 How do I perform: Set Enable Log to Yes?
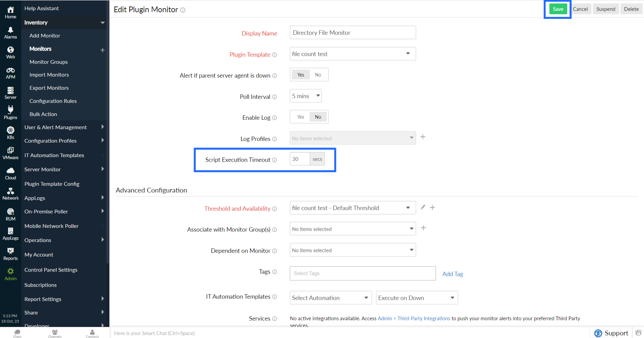click(301, 117)
